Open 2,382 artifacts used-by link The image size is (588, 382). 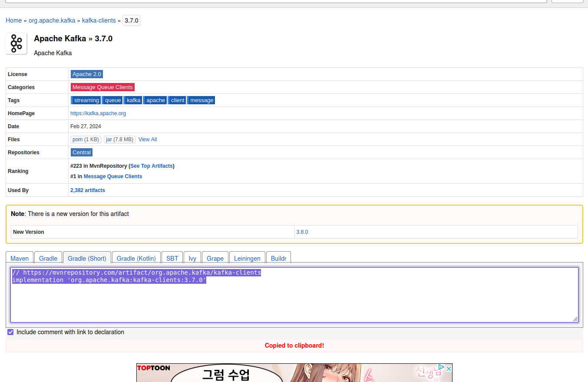coord(88,190)
